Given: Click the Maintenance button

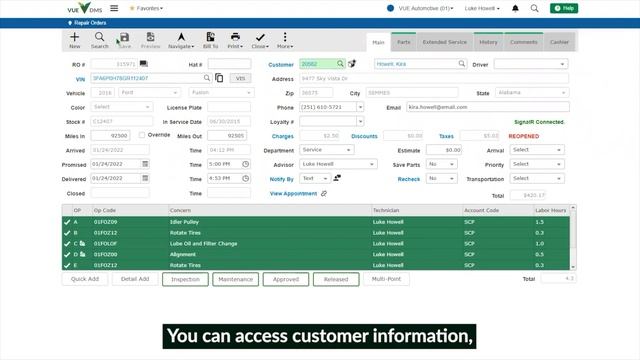Looking at the screenshot, I should (x=236, y=279).
